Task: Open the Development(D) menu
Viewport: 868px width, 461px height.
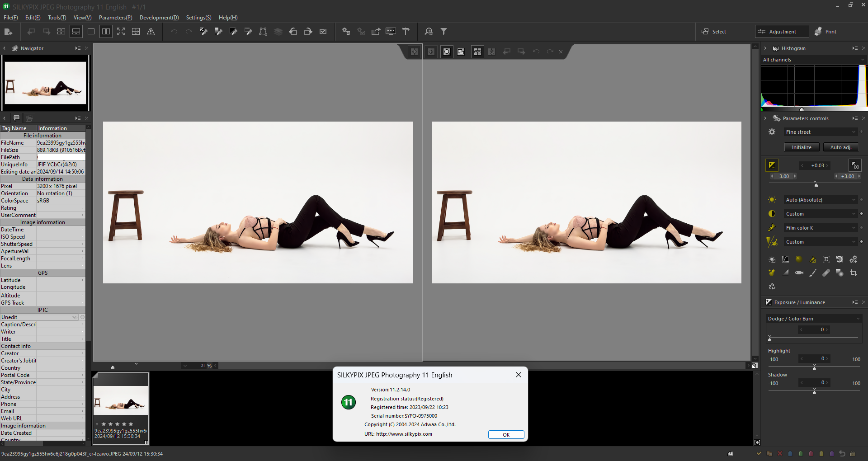Action: pyautogui.click(x=159, y=18)
